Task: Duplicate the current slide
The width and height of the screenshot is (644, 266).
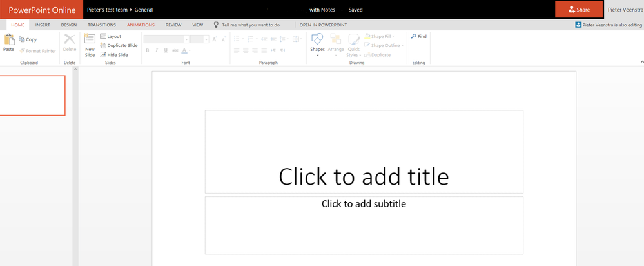Action: point(119,46)
